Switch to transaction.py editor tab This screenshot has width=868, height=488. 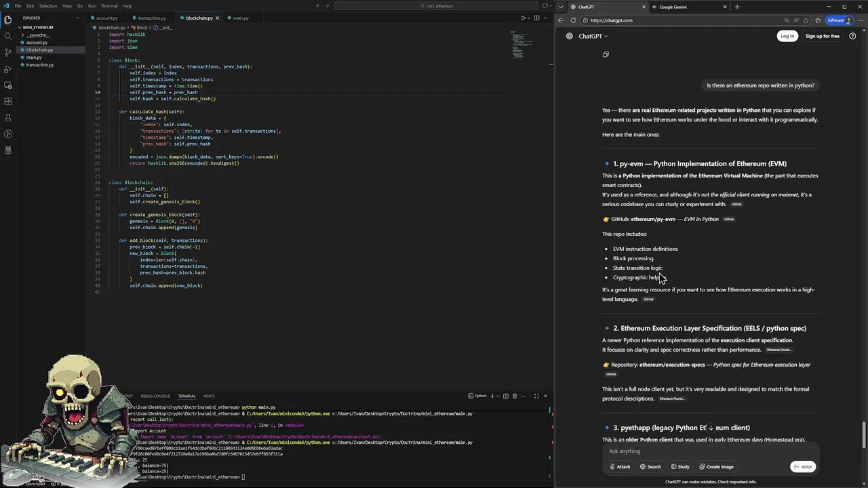(x=151, y=18)
